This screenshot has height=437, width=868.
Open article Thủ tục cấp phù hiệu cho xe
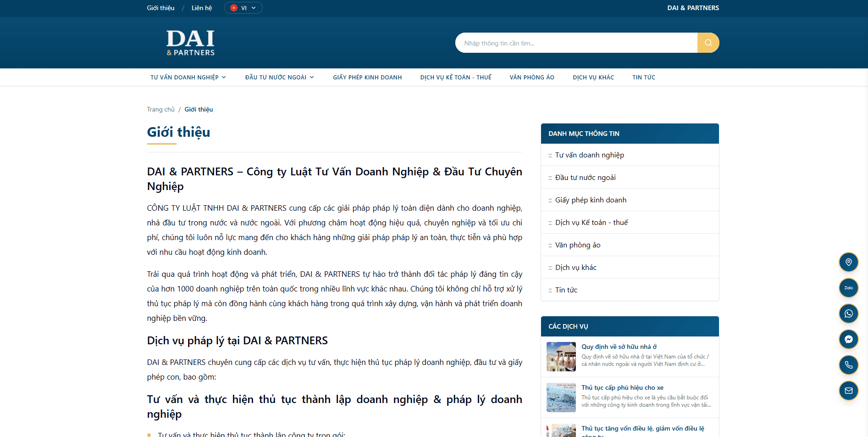(x=622, y=387)
